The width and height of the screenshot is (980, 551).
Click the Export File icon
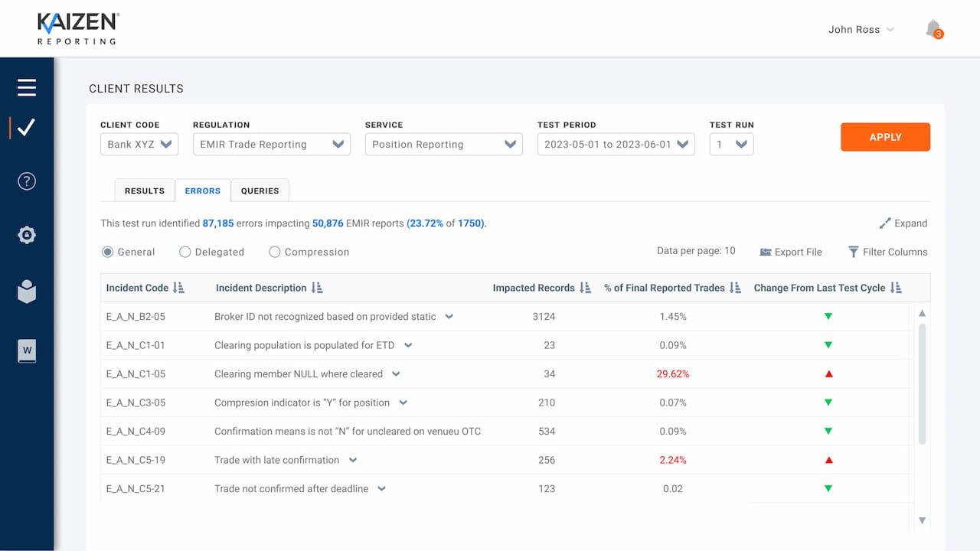765,252
